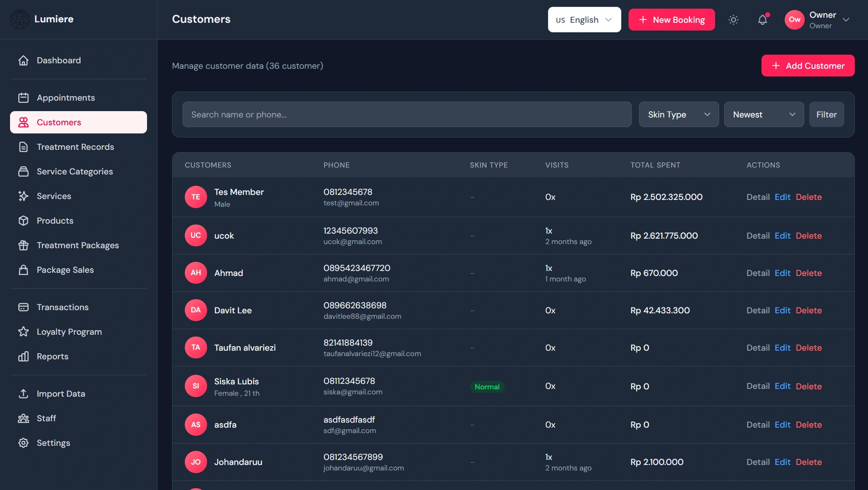
Task: Click the Import Data upload icon
Action: click(x=24, y=394)
